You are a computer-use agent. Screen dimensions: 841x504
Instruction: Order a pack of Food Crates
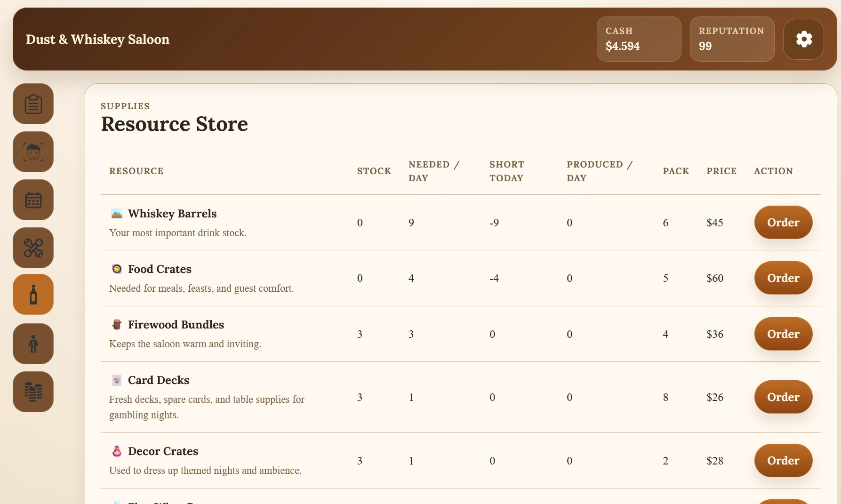pos(783,278)
